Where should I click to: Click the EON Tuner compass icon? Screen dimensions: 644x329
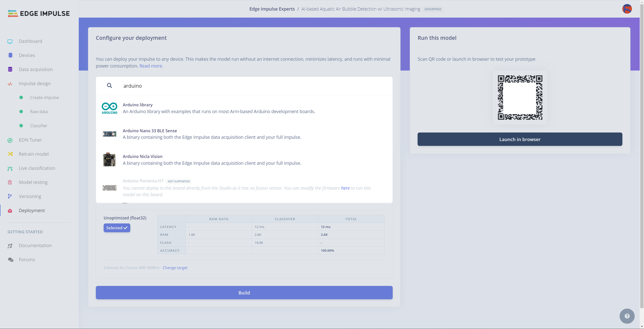10,140
